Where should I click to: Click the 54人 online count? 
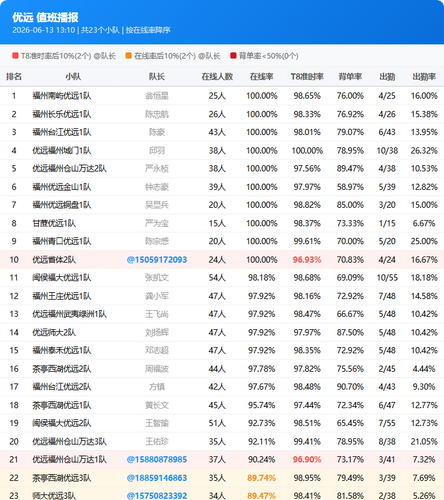coord(217,278)
